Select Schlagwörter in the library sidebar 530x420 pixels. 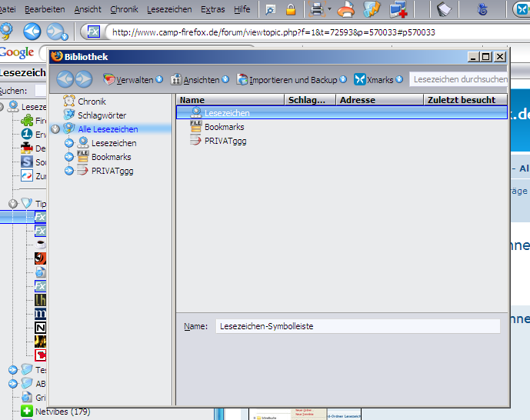[x=102, y=115]
